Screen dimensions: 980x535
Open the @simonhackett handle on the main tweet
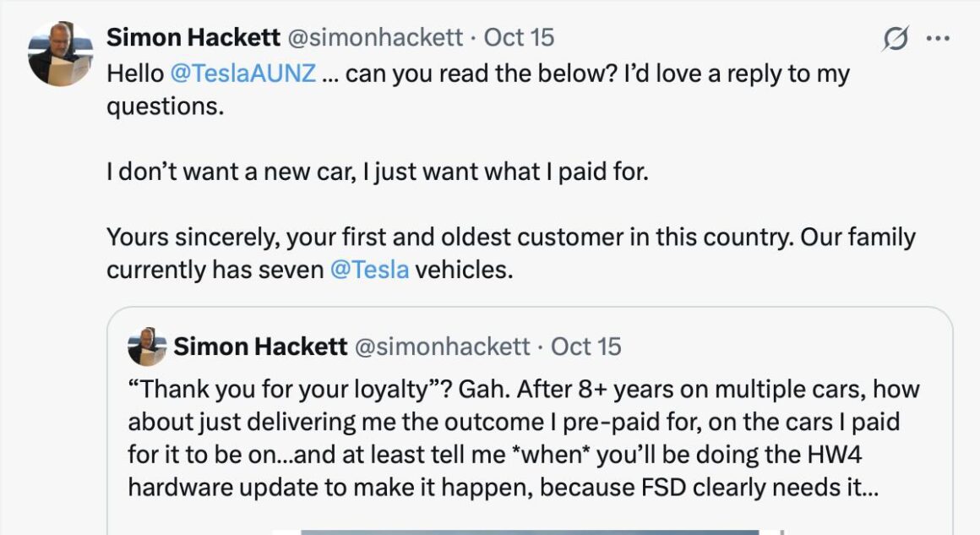pos(376,37)
